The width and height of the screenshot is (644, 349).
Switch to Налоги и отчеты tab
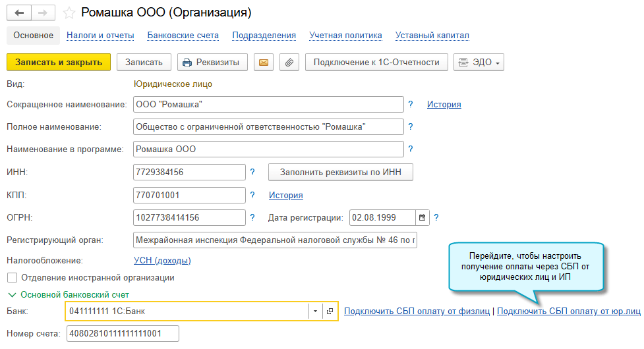[x=100, y=36]
